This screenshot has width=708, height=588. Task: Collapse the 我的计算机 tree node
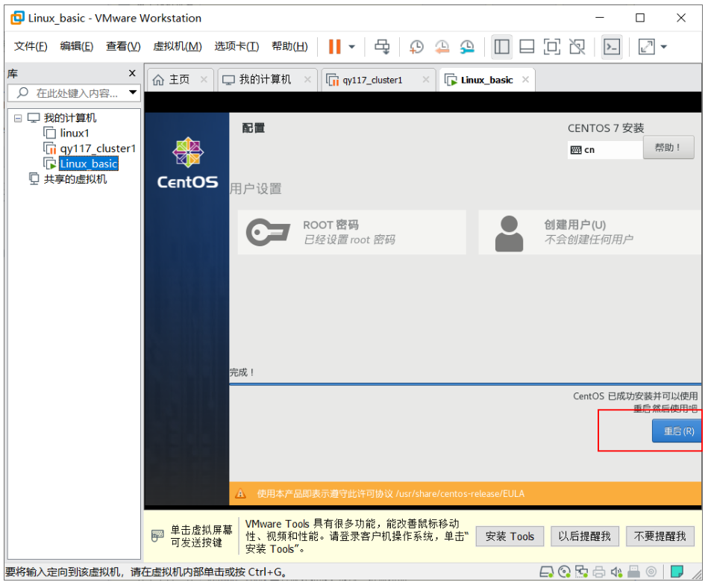(18, 119)
